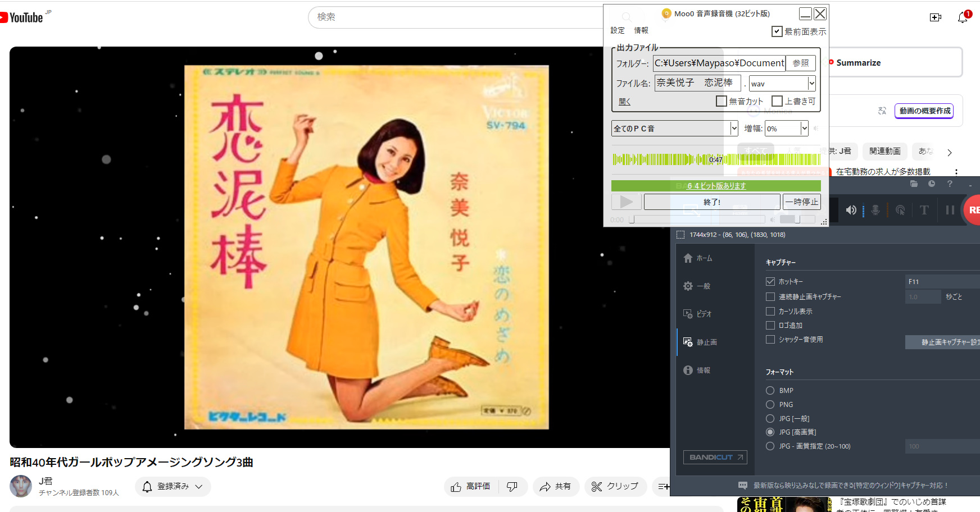This screenshot has height=512, width=980.
Task: Click the 動画の概要作成 button
Action: 924,111
